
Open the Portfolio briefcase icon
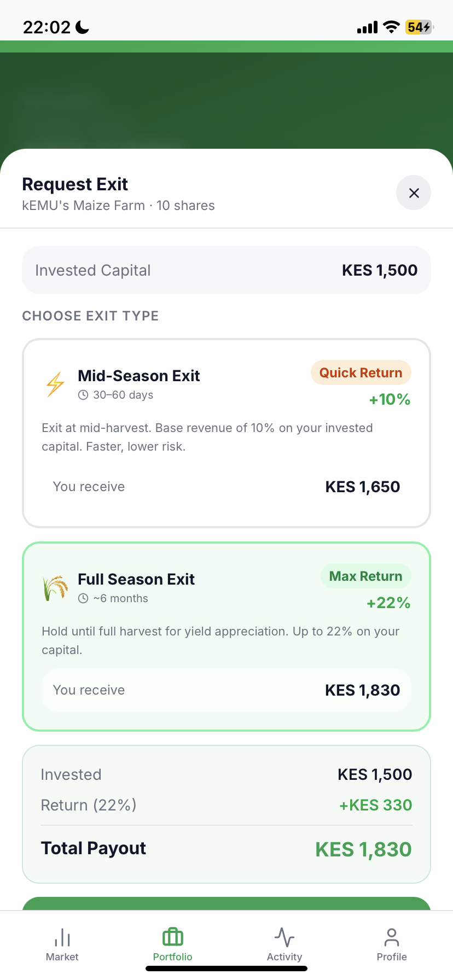(x=173, y=937)
